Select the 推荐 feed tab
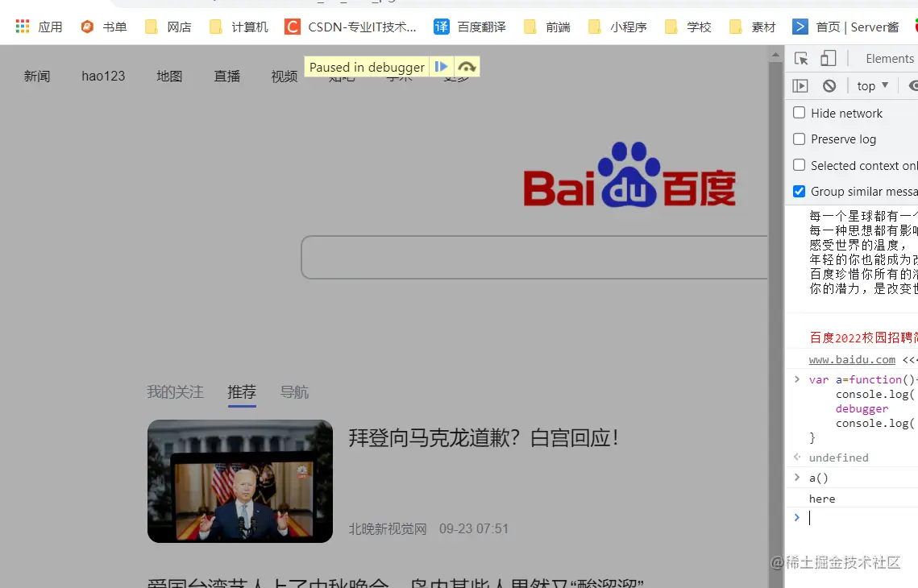The height and width of the screenshot is (588, 918). pos(242,392)
